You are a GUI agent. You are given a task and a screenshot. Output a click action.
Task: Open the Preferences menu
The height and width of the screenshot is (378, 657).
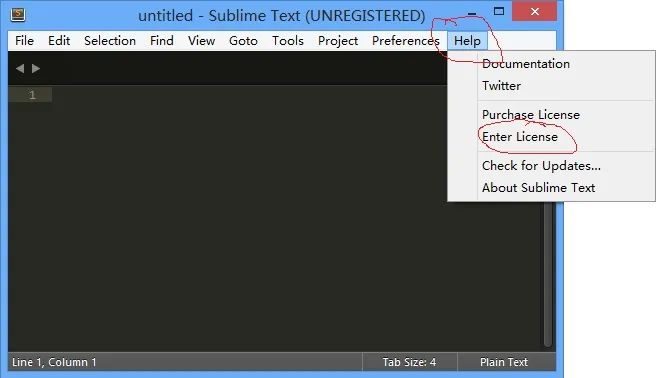click(x=406, y=41)
